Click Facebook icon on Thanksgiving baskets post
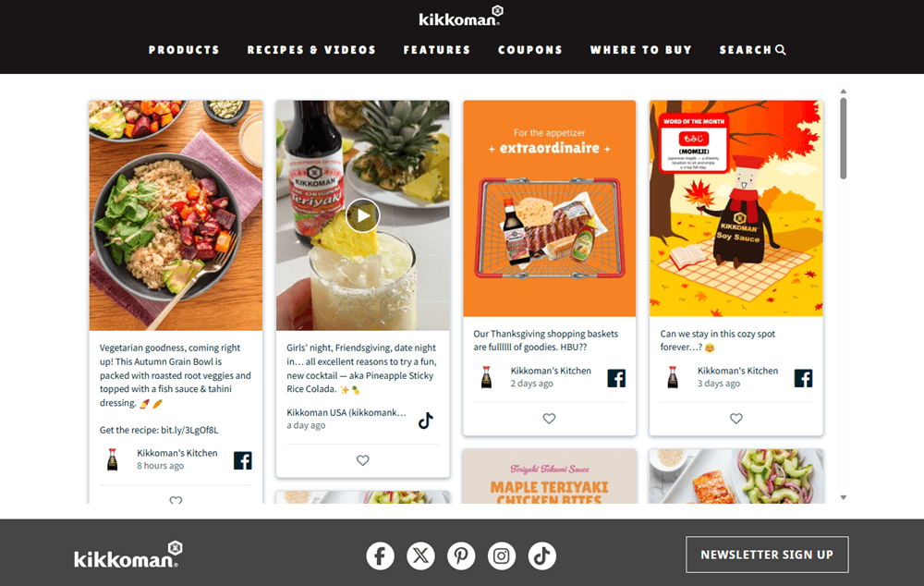Screen dimensions: 924x586 (616, 378)
